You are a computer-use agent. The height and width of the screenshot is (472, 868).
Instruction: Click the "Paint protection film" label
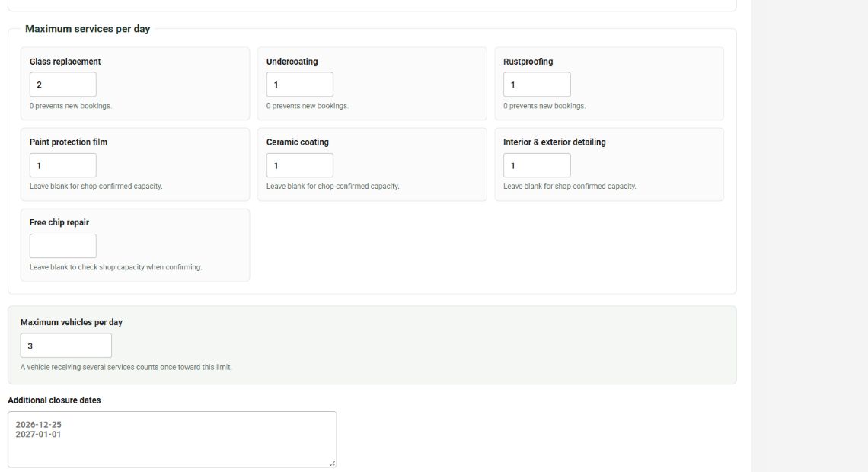(x=68, y=142)
